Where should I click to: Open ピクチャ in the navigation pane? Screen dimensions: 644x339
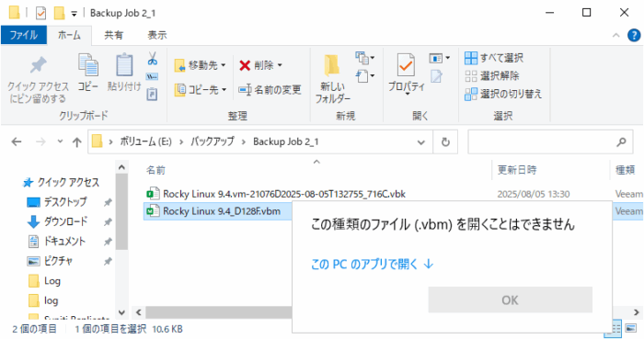tap(50, 261)
